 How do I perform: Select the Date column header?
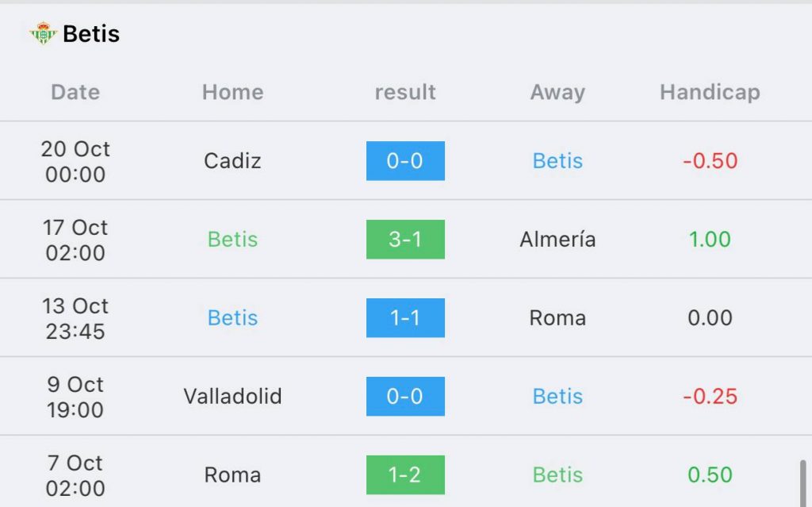[x=75, y=92]
